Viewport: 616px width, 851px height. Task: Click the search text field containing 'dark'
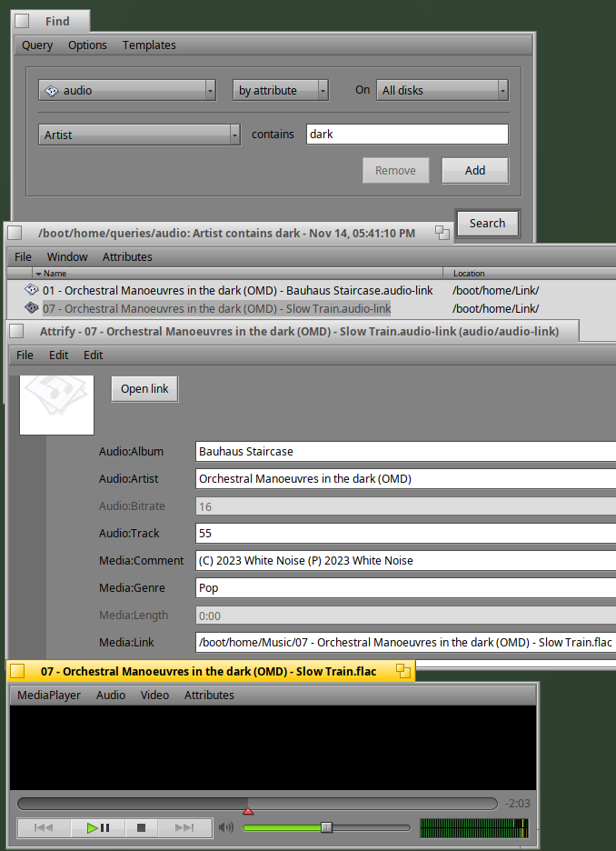coord(406,135)
